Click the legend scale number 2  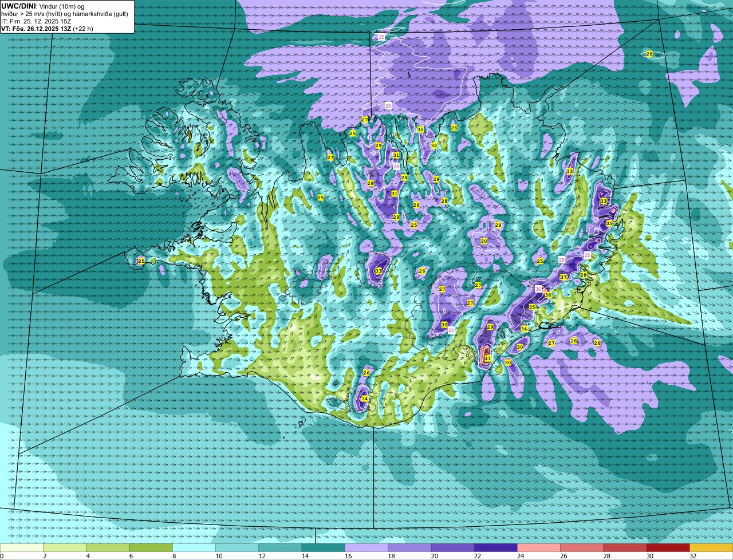tap(45, 556)
